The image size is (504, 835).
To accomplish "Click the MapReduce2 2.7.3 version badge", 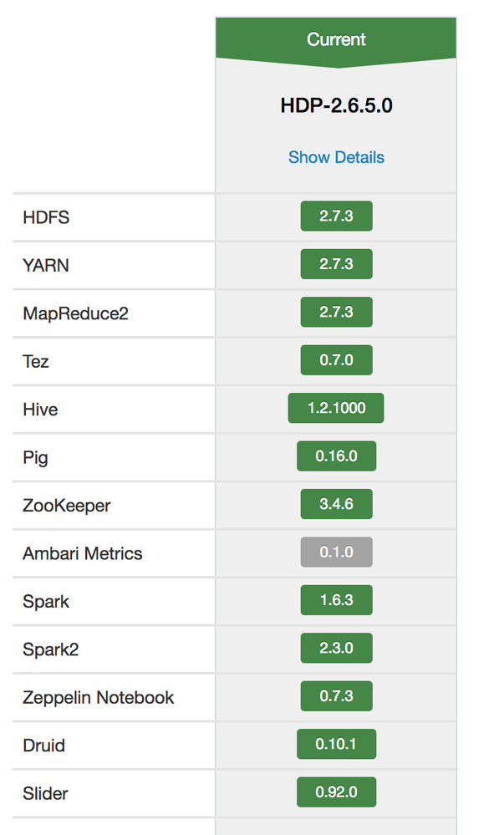I will click(x=336, y=312).
